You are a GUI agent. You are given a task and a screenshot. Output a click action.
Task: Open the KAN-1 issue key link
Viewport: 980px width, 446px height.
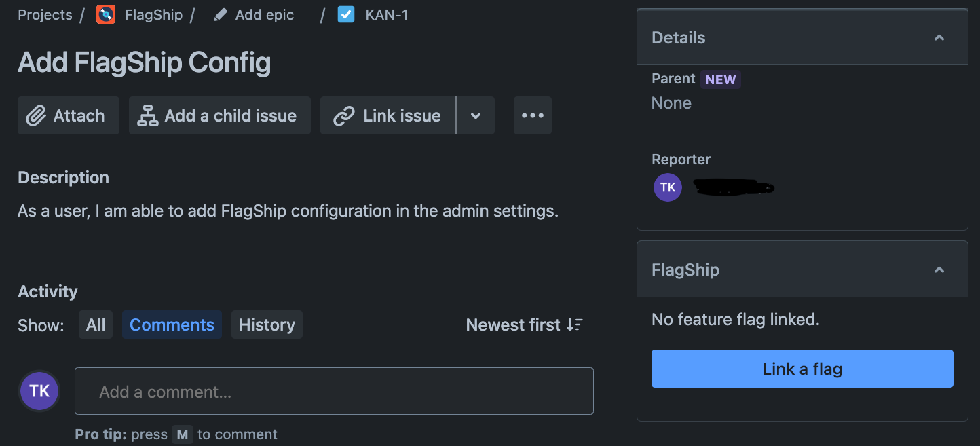click(387, 15)
